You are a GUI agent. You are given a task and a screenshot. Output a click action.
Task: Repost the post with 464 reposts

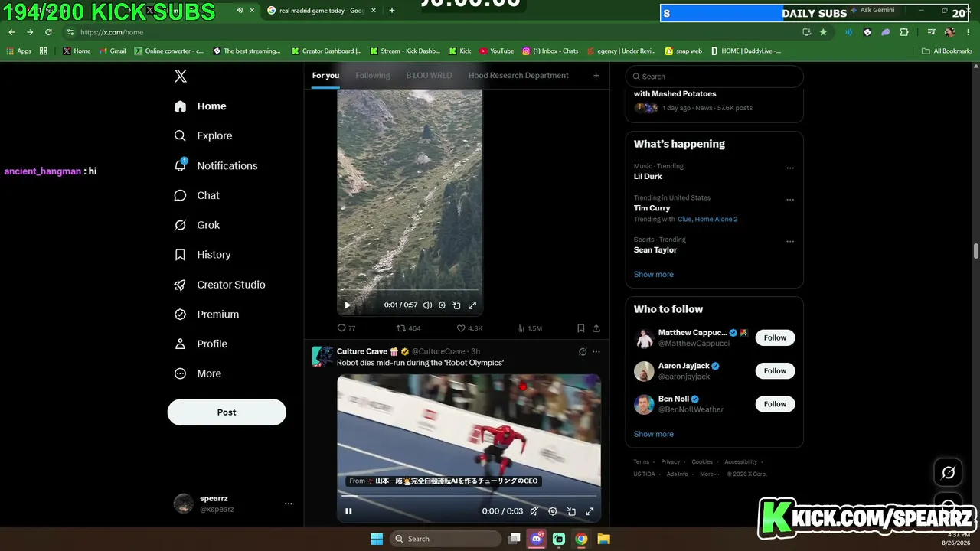click(409, 328)
